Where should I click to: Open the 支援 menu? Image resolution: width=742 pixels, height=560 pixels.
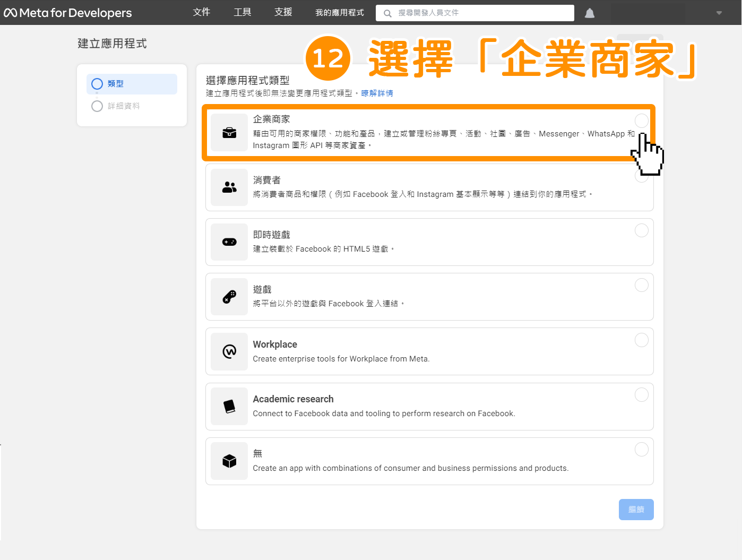pyautogui.click(x=283, y=12)
